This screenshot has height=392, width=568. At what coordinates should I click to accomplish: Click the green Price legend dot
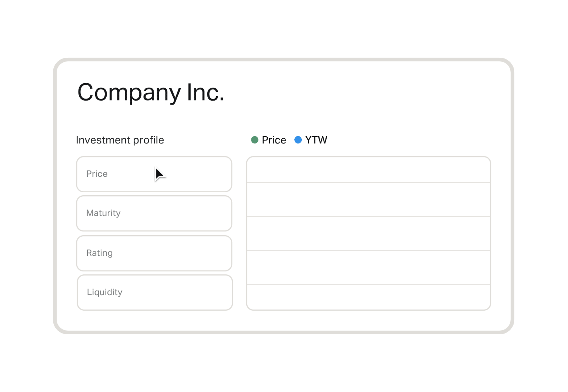point(255,140)
